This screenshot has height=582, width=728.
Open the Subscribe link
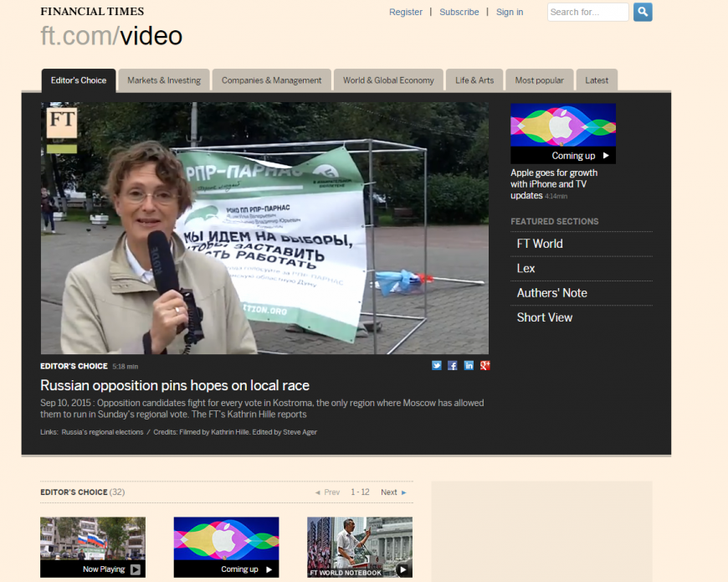(x=459, y=12)
